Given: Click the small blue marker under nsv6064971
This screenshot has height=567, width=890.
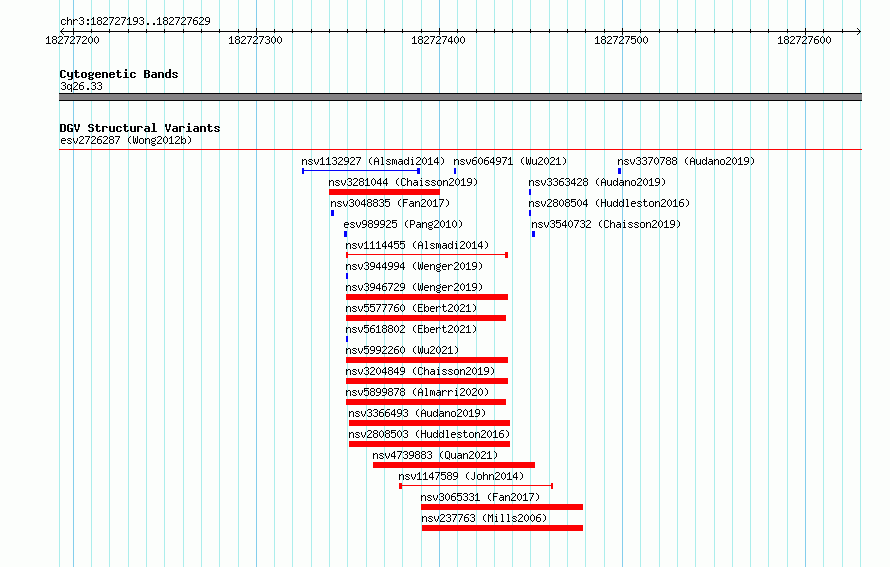Looking at the screenshot, I should pos(455,171).
